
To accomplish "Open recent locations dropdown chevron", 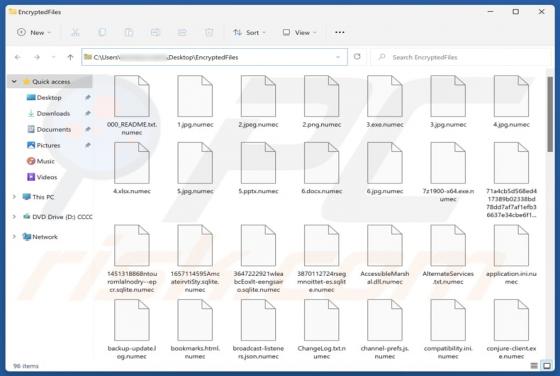I will click(x=54, y=57).
